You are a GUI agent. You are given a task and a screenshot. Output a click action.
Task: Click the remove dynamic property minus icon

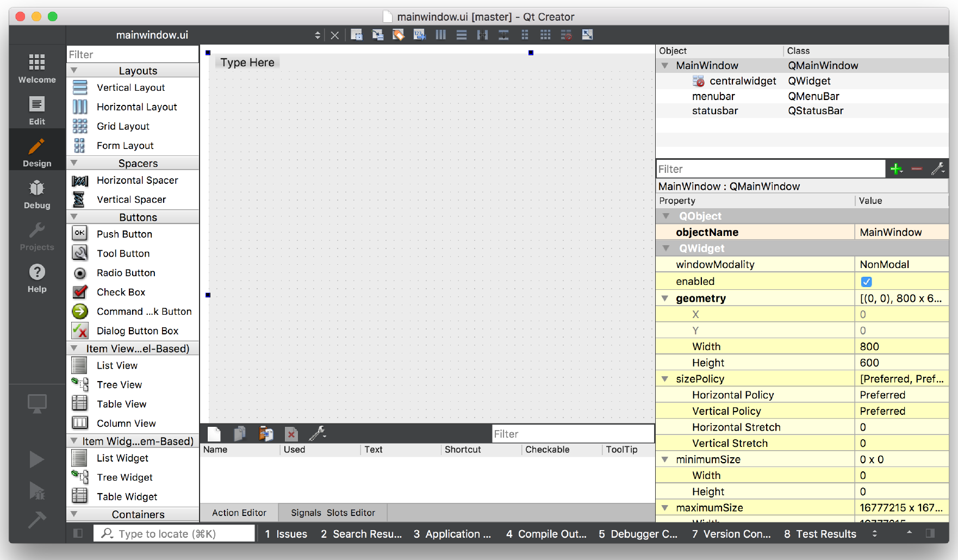[x=917, y=169]
